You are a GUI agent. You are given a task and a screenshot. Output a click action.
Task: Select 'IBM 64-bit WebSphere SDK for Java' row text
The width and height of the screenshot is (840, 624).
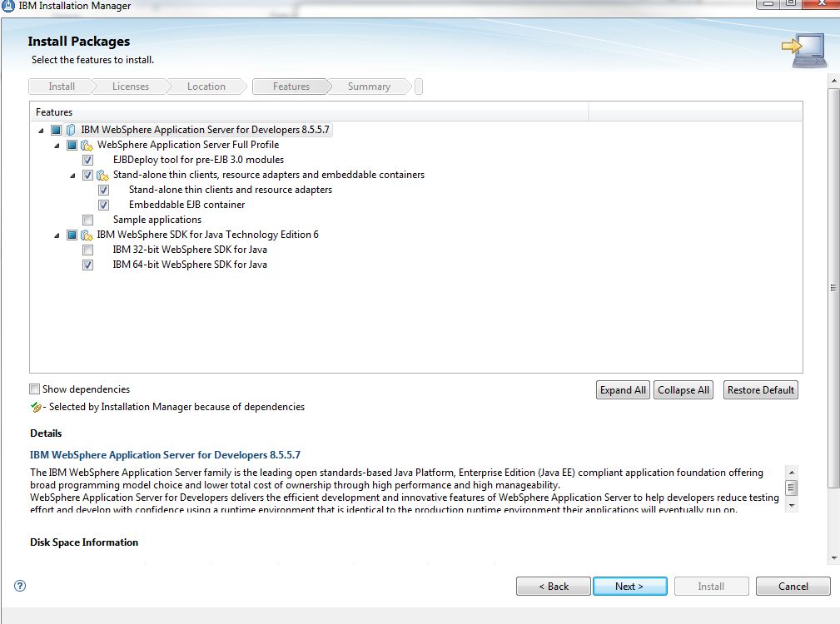190,265
